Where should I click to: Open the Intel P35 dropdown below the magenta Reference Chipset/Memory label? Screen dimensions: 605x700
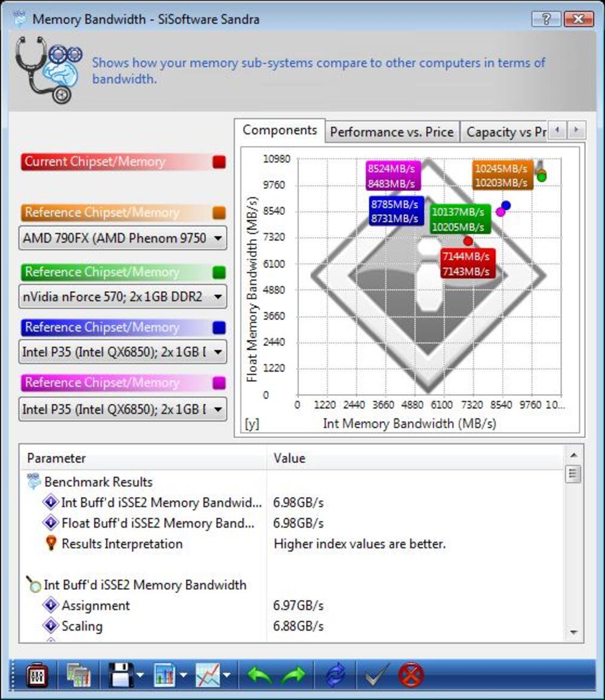click(123, 409)
